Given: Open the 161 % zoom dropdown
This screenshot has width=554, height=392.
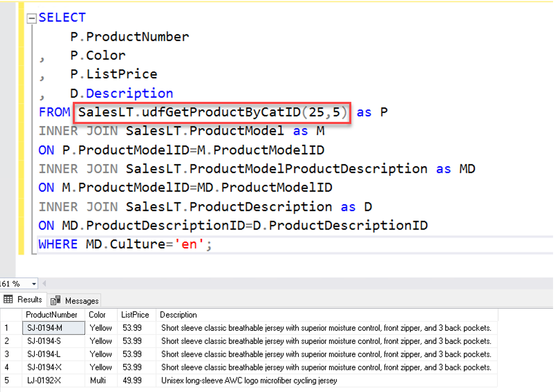Looking at the screenshot, I should pos(33,284).
